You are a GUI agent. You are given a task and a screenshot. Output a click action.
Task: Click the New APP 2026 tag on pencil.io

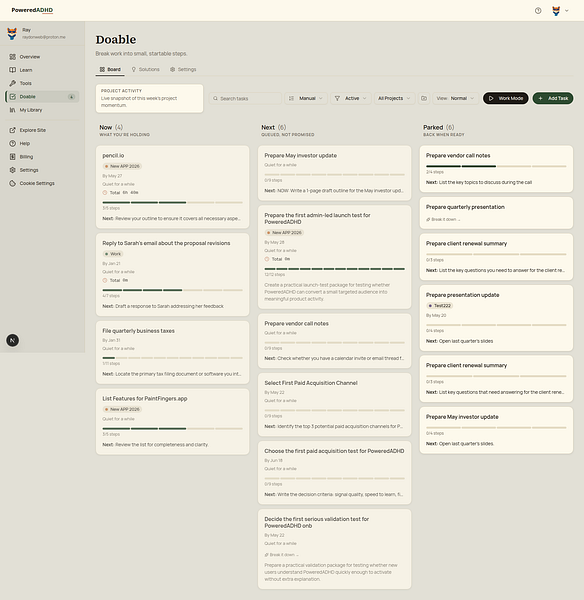click(x=122, y=166)
